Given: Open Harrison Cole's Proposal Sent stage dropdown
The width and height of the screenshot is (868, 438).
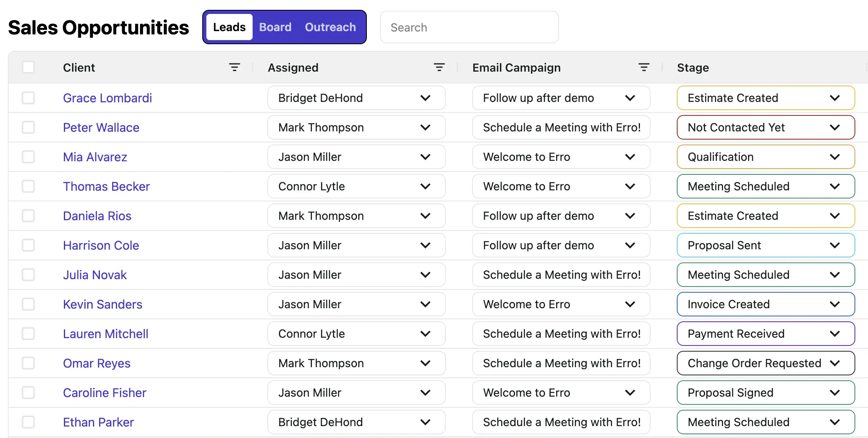Looking at the screenshot, I should (x=766, y=246).
